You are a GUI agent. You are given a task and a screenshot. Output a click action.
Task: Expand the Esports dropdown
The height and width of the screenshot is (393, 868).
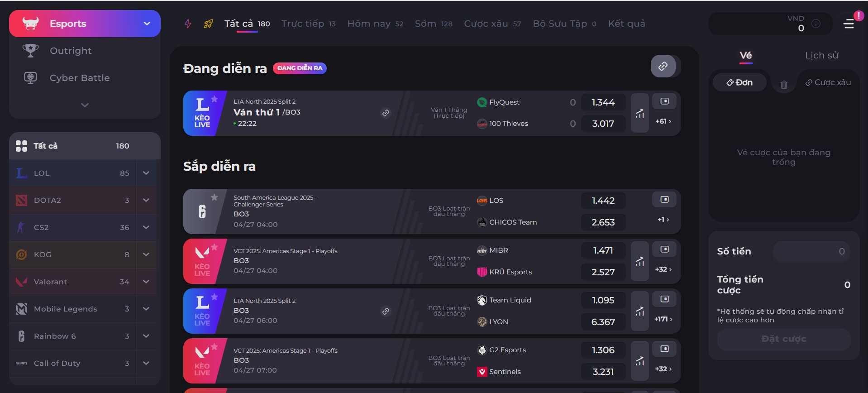tap(147, 24)
